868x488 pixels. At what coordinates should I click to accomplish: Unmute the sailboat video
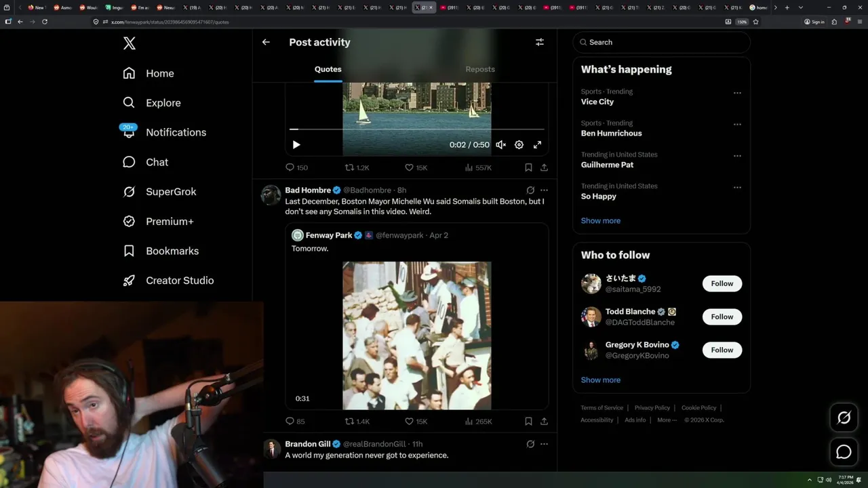coord(500,144)
